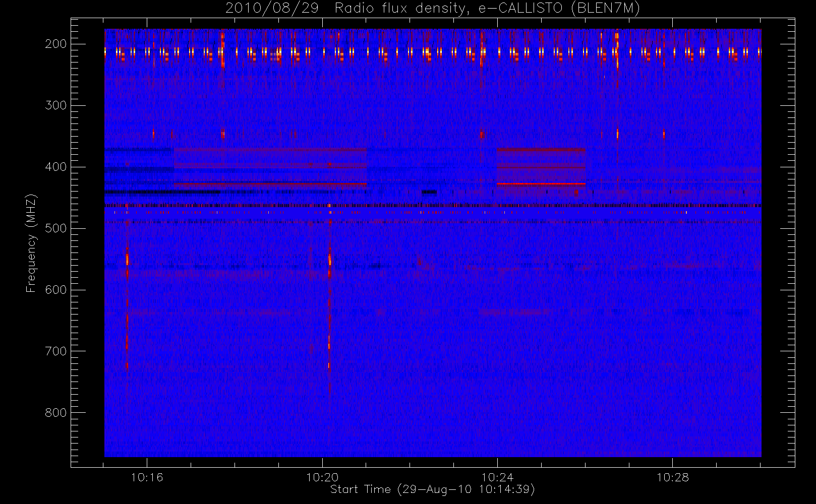816x504 pixels.
Task: Select the 700 frequency tick label
Action: (x=56, y=351)
